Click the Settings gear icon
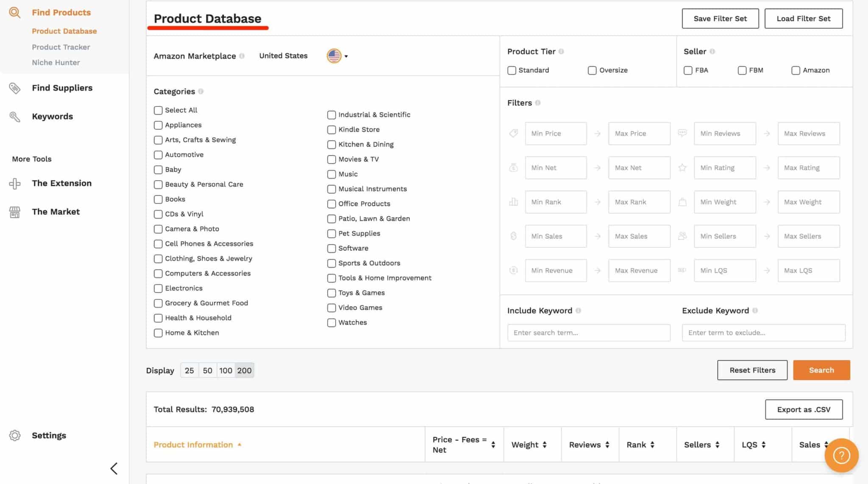The image size is (868, 484). (x=15, y=436)
